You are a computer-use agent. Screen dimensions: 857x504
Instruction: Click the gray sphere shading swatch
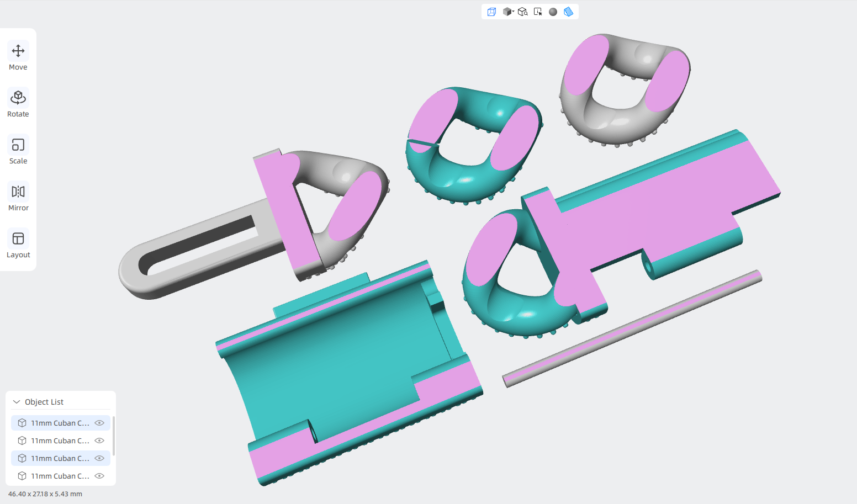pyautogui.click(x=553, y=12)
